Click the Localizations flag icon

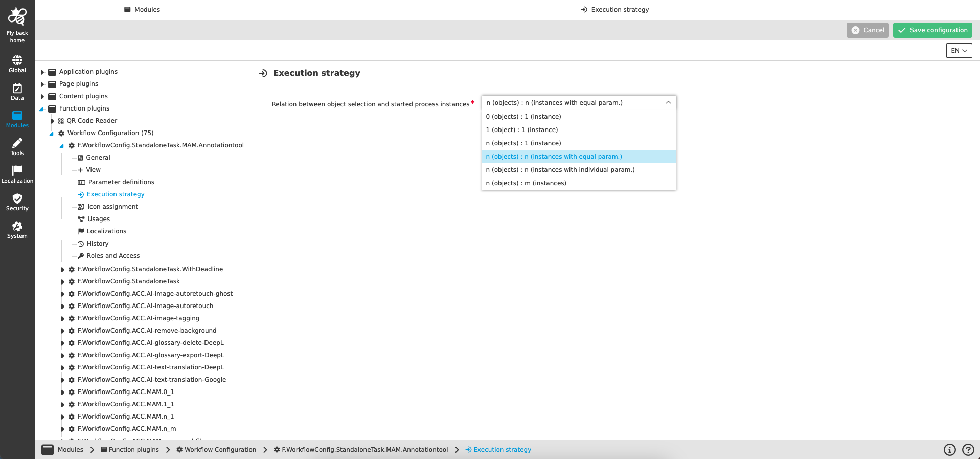pos(81,231)
